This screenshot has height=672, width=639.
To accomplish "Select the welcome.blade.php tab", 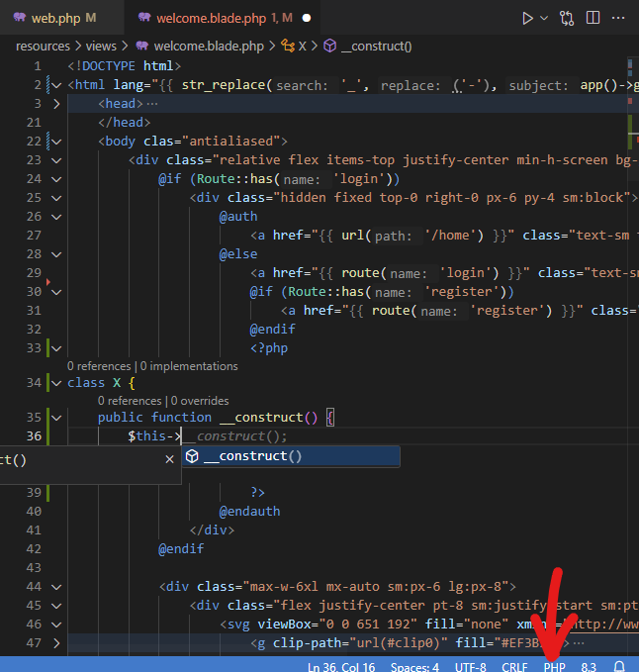I will [x=210, y=18].
